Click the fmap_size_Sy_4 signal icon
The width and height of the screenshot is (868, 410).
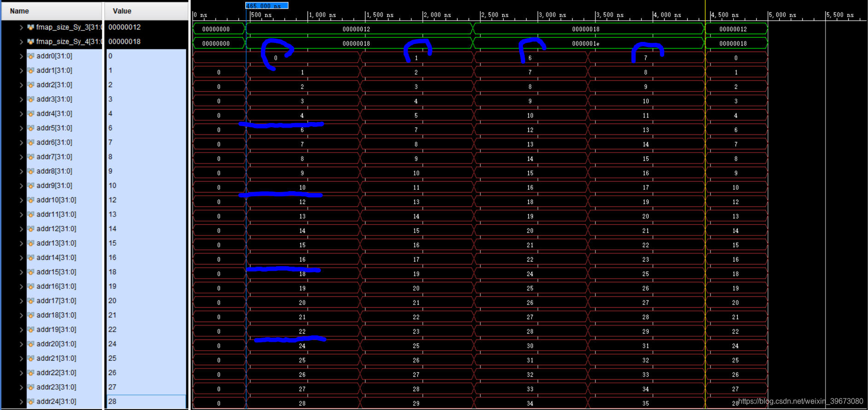31,42
